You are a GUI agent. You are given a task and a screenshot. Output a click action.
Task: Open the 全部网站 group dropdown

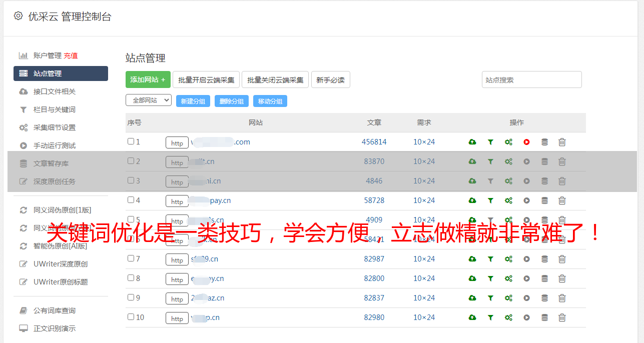149,100
